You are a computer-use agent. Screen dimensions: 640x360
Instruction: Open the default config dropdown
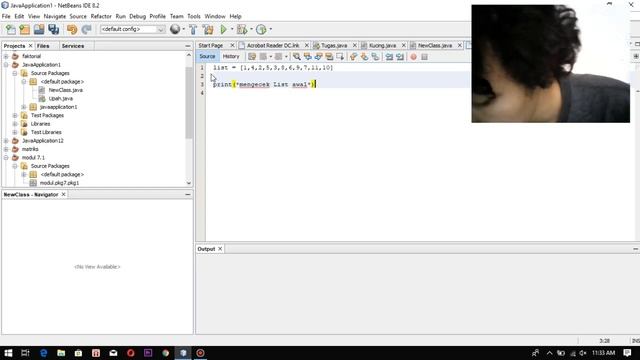pyautogui.click(x=133, y=29)
